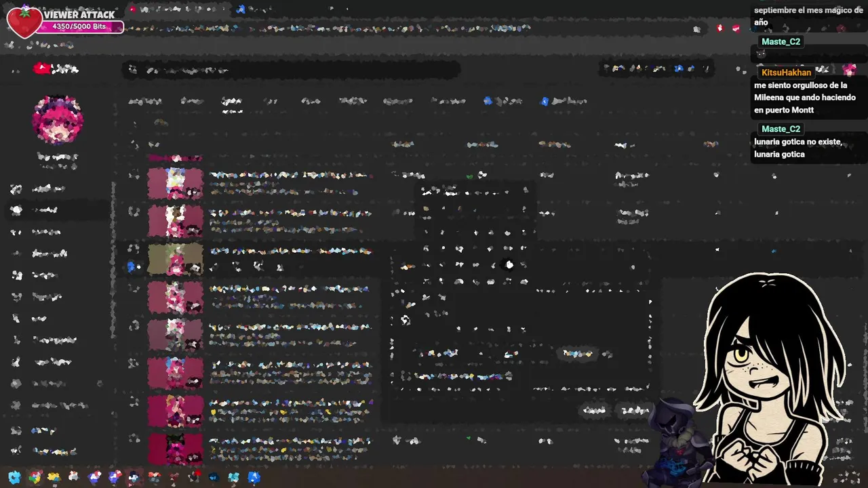Open the yellow File Explorer taskbar icon
This screenshot has width=868, height=488.
[54, 477]
